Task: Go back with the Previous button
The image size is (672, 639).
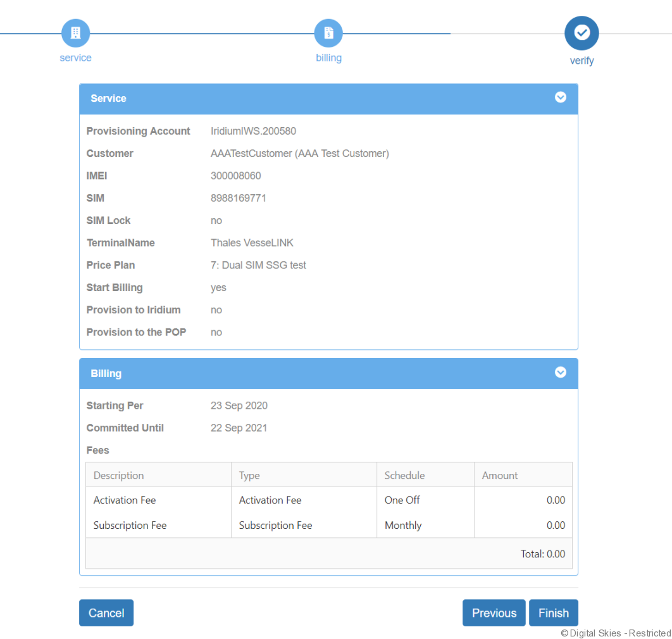Action: point(494,612)
